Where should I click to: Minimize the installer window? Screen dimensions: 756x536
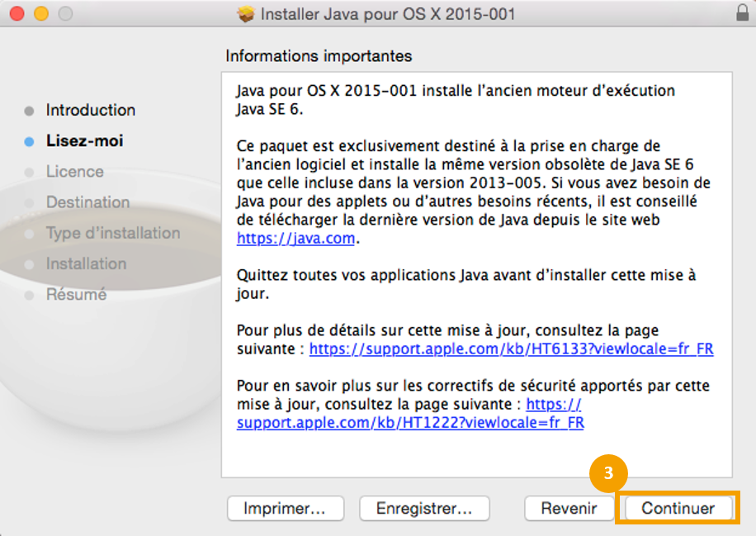40,14
